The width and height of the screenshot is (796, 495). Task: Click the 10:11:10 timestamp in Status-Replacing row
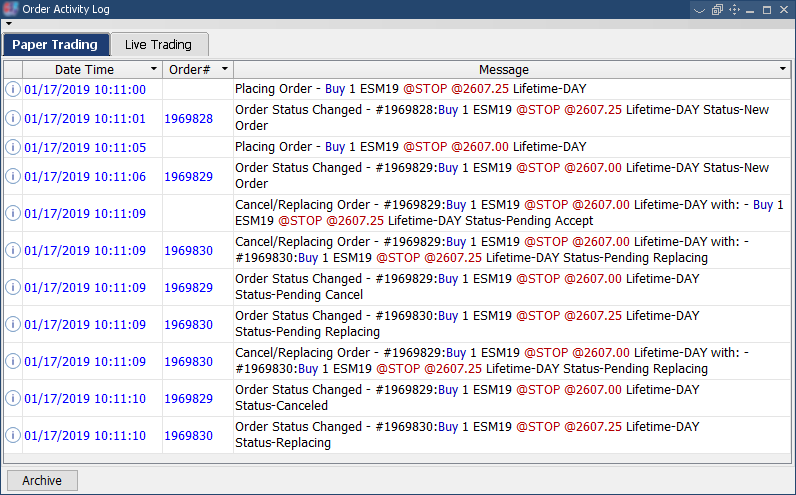pyautogui.click(x=85, y=436)
